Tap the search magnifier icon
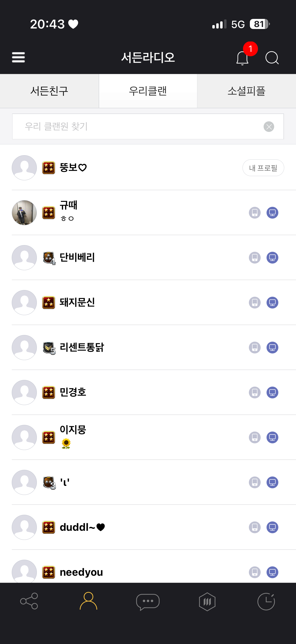This screenshot has width=296, height=644. (272, 58)
